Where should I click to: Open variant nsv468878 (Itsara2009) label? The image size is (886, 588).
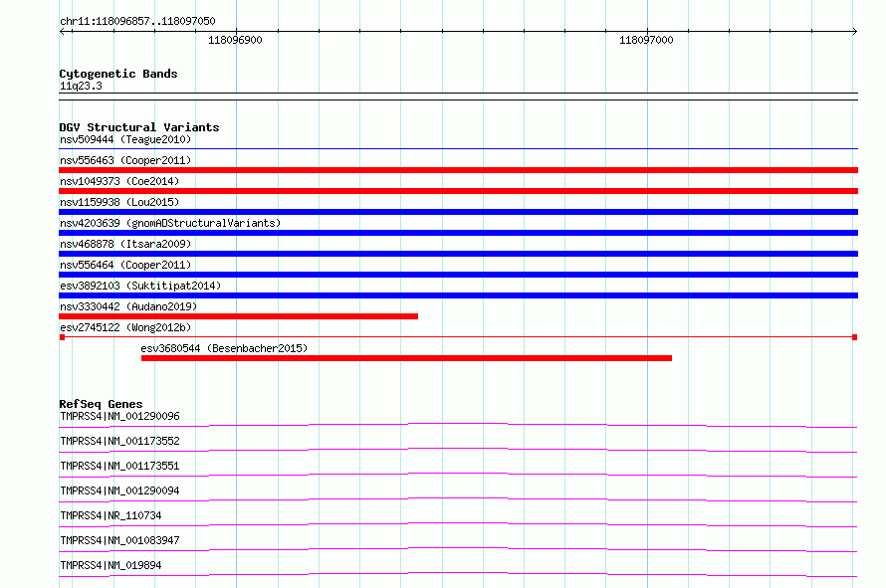coord(125,244)
